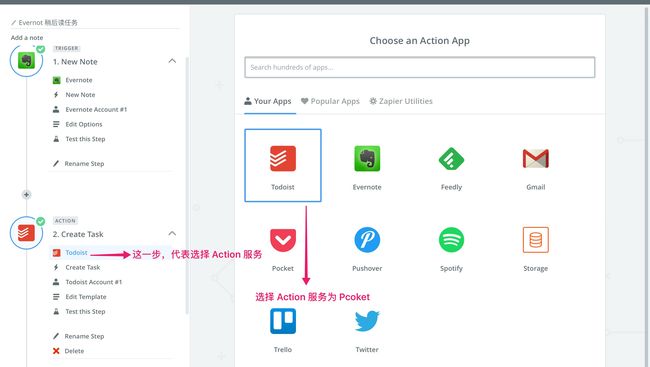Select the Twitter app icon
The height and width of the screenshot is (367, 650).
(367, 321)
